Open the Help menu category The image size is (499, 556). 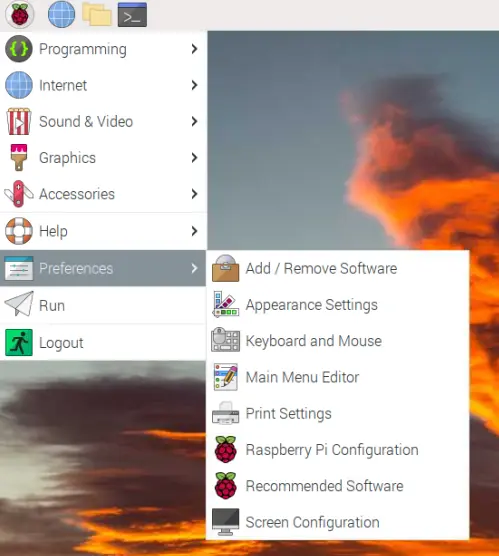click(x=103, y=231)
